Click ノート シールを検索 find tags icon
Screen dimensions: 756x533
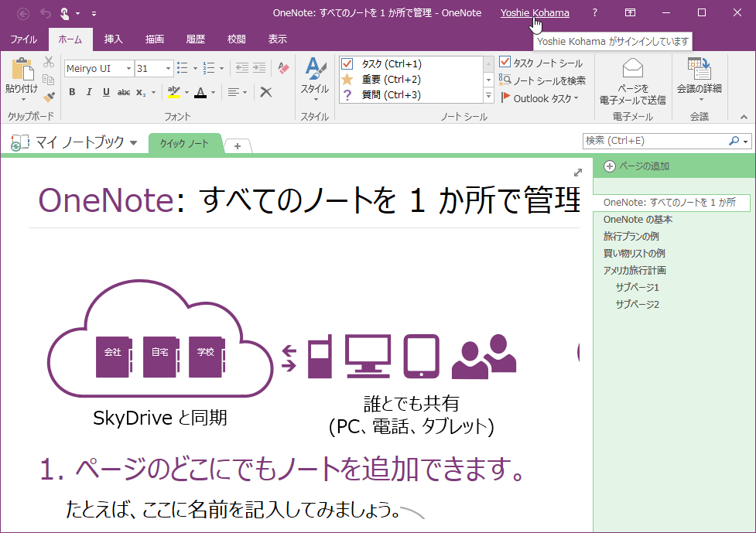(542, 80)
